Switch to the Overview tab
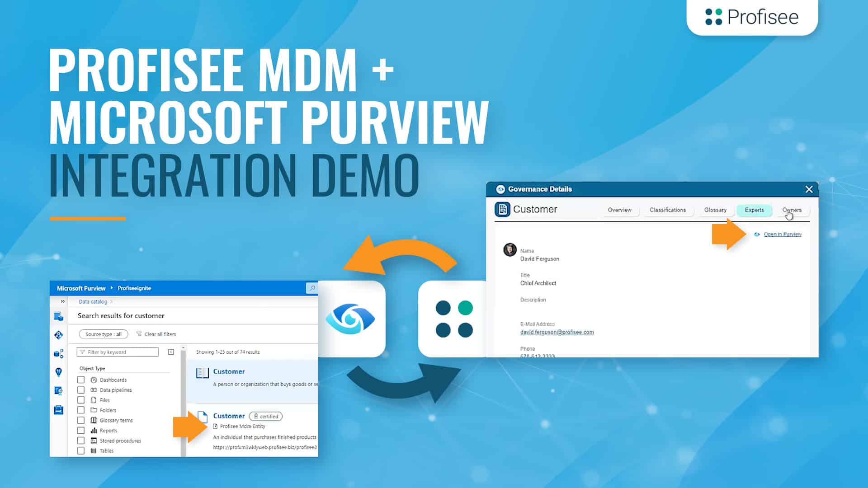Image resolution: width=868 pixels, height=488 pixels. click(619, 210)
